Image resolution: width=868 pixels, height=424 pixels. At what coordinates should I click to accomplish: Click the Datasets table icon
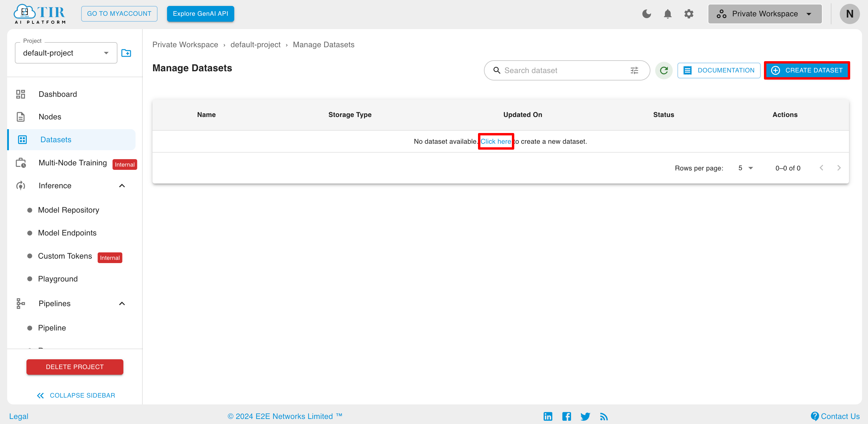tap(22, 140)
